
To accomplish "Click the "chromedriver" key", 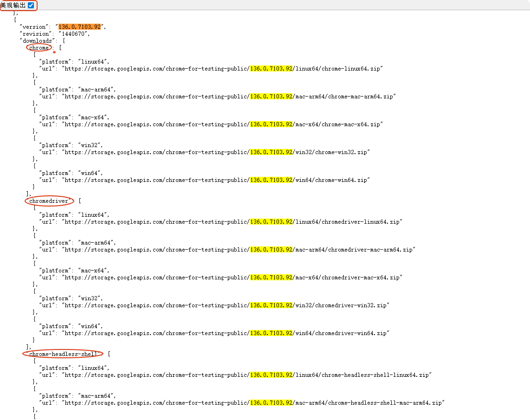I will (49, 201).
